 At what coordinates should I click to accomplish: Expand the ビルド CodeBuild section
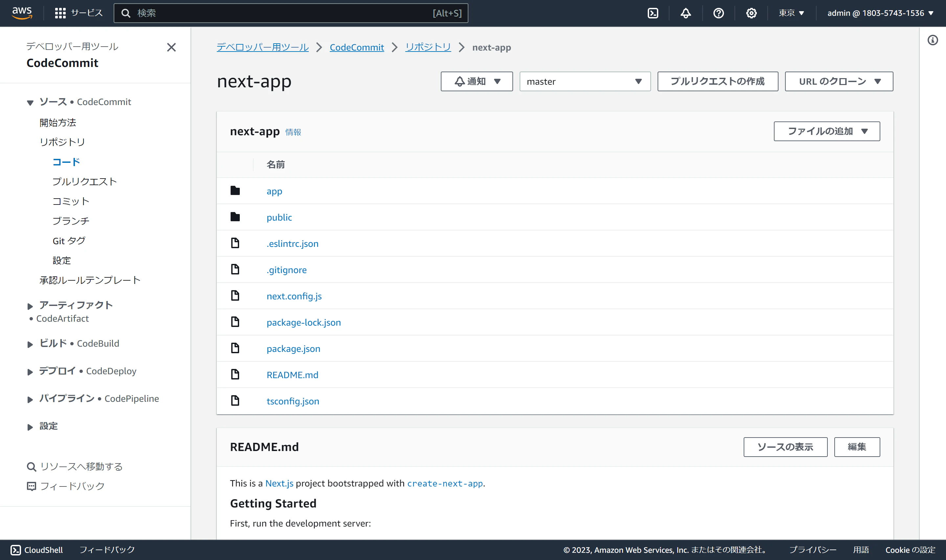[x=31, y=344]
